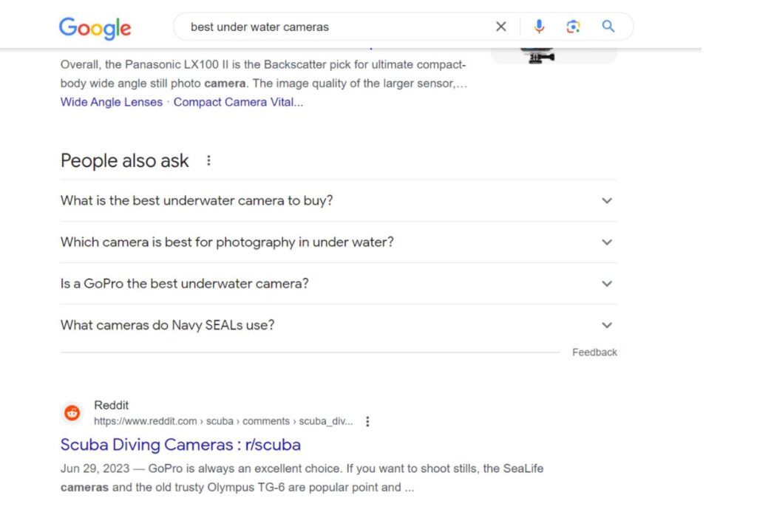Screen dimensions: 757x532
Task: Start voice search with microphone icon
Action: tap(539, 27)
